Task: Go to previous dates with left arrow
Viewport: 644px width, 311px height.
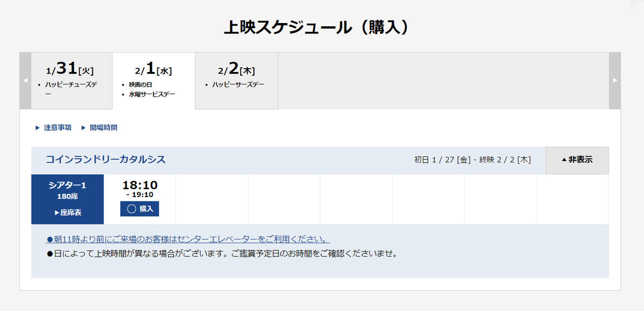Action: tap(25, 81)
